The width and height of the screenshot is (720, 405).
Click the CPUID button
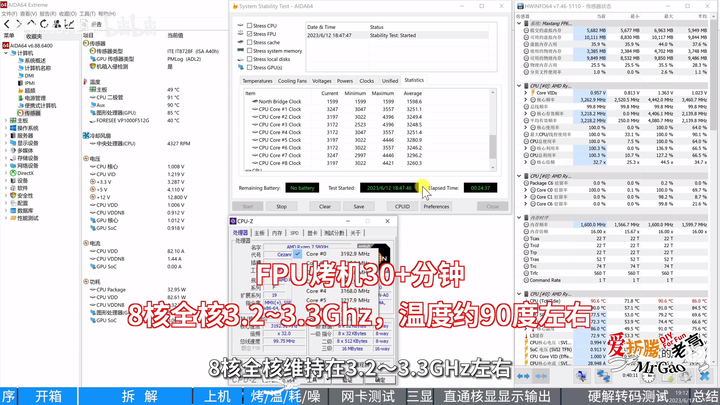[402, 207]
